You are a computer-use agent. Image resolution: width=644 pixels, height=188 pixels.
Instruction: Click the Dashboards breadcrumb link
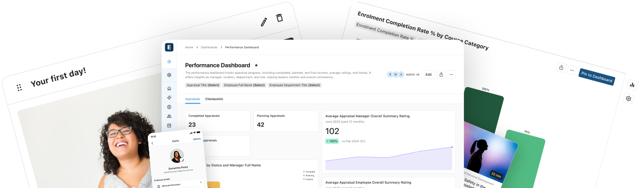pyautogui.click(x=209, y=47)
